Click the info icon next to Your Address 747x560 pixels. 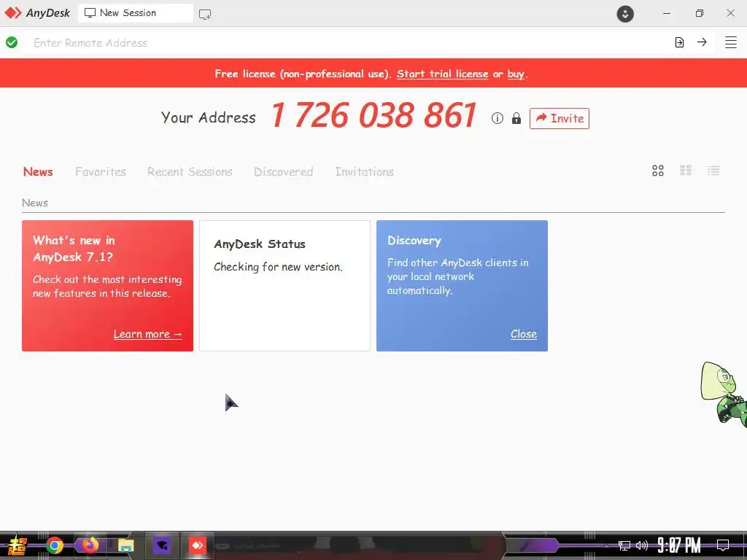point(497,118)
